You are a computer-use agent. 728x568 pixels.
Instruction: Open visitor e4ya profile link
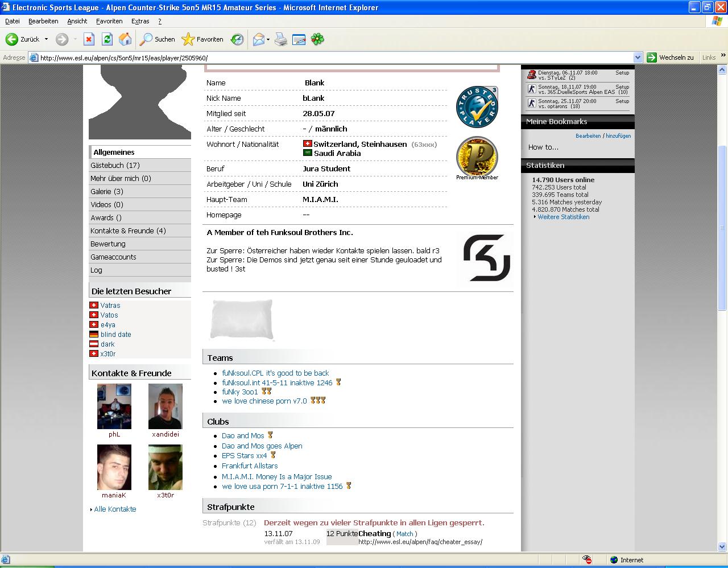coord(108,325)
